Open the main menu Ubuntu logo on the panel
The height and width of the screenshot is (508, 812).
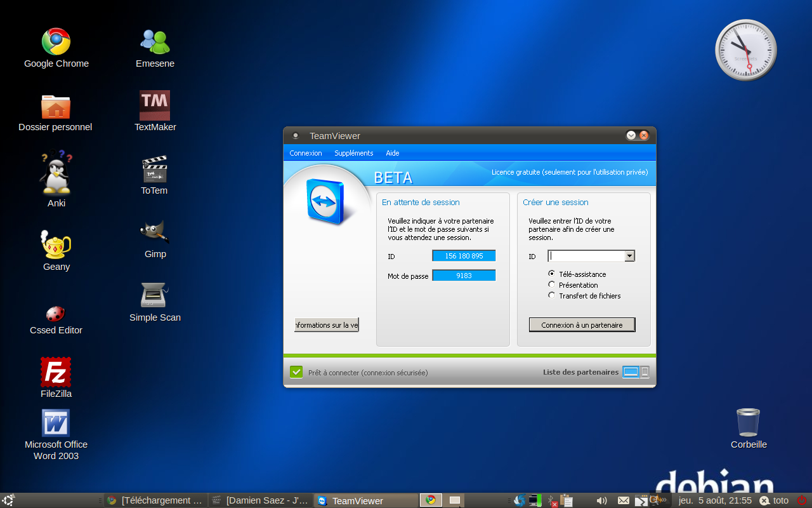pos(8,500)
